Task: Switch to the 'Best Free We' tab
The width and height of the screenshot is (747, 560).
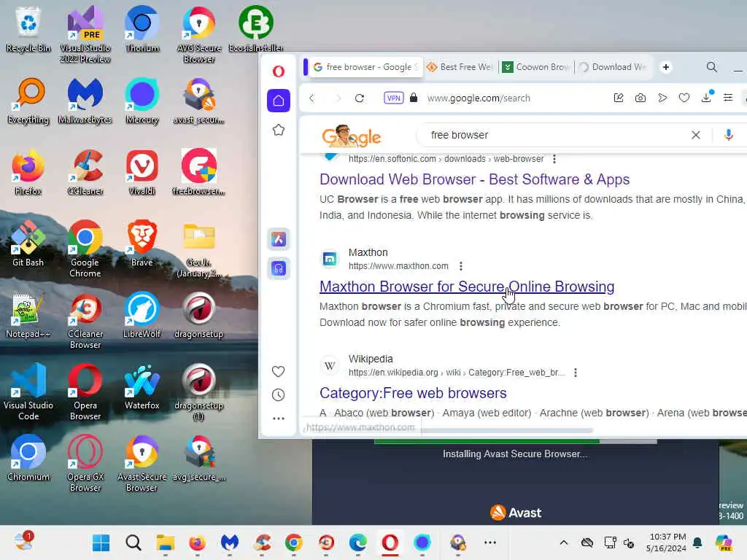Action: [x=460, y=67]
